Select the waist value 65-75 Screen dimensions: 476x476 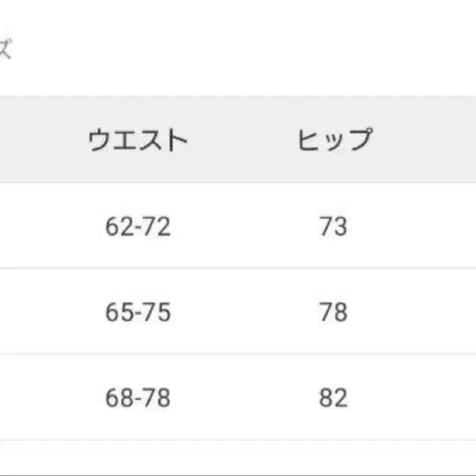tap(138, 312)
